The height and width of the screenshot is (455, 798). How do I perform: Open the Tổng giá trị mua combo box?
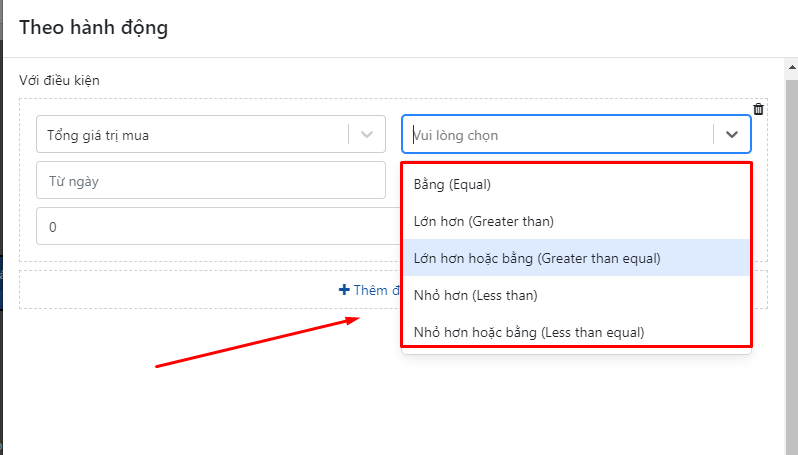tap(190, 134)
